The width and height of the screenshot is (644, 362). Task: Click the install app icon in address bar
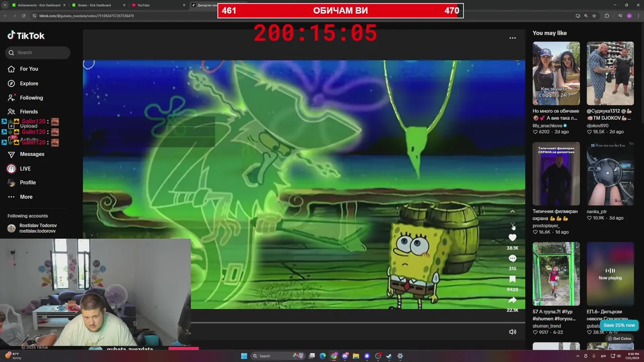click(x=578, y=16)
